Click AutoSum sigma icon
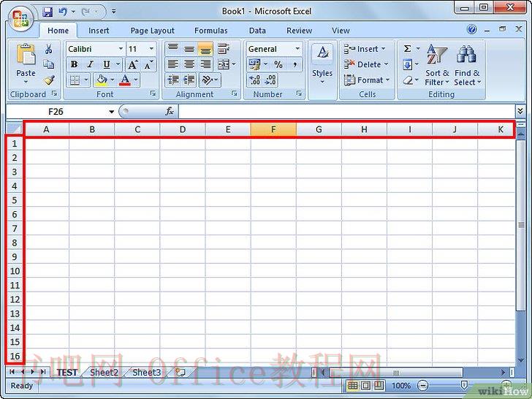 408,49
